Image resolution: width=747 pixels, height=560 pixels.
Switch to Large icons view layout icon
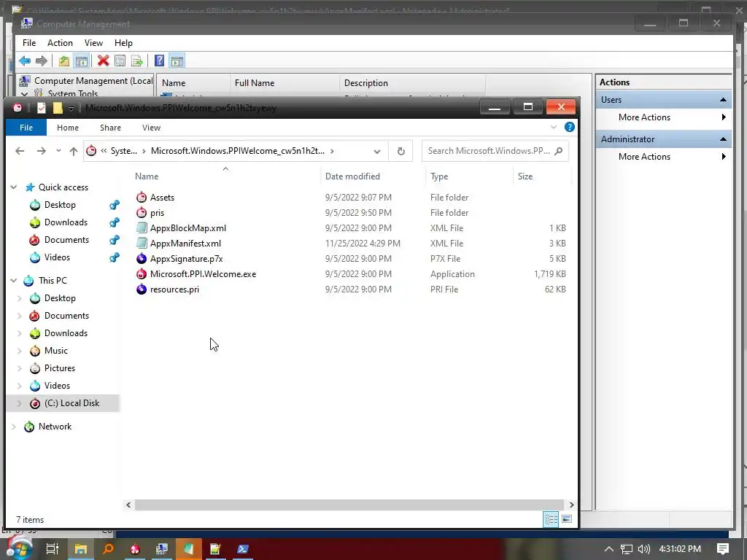(566, 519)
